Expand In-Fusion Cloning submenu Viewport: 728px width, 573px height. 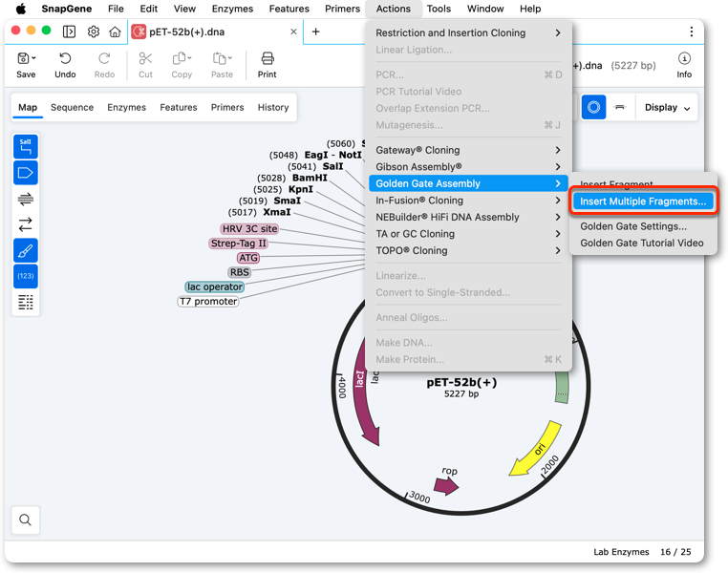(468, 201)
